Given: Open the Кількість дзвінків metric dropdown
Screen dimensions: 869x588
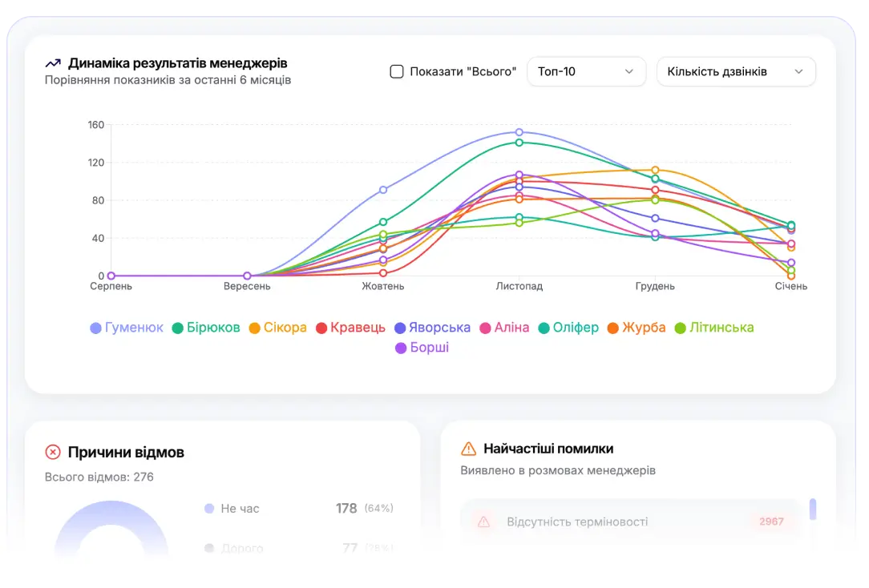Looking at the screenshot, I should (x=735, y=71).
